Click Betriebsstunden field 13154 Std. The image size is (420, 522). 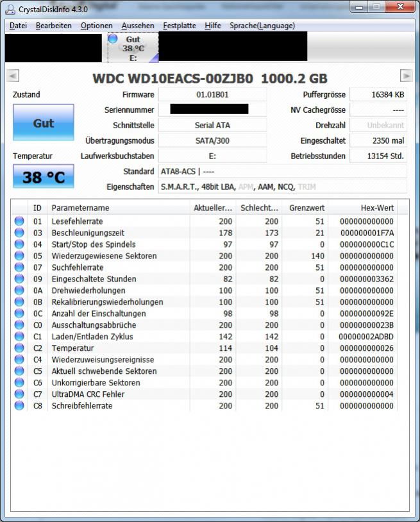coord(378,156)
